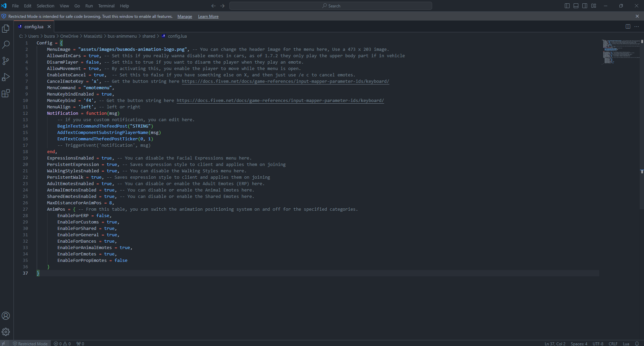644x346 pixels.
Task: Open the View menu
Action: point(64,6)
